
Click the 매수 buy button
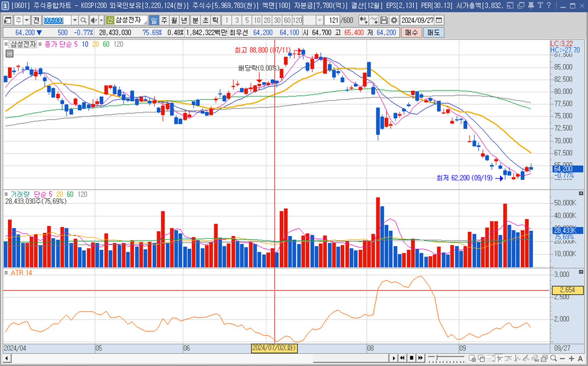411,33
